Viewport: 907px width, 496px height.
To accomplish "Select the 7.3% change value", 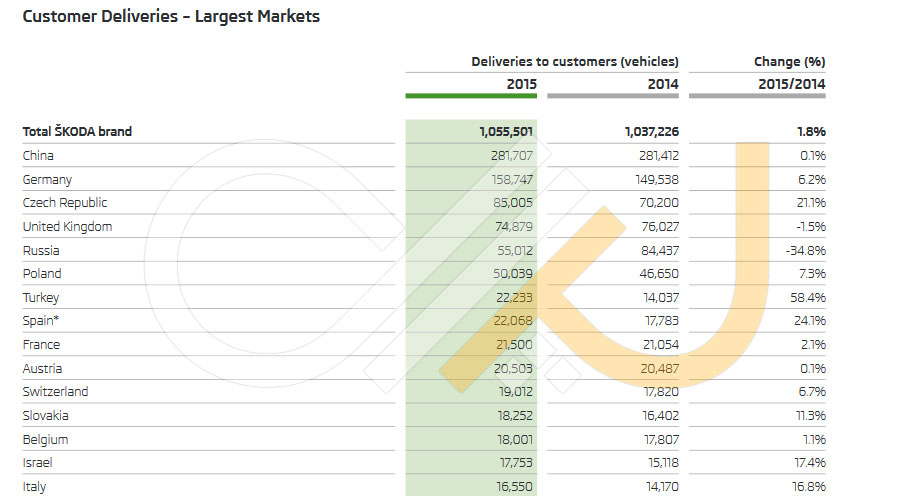I will [x=812, y=273].
